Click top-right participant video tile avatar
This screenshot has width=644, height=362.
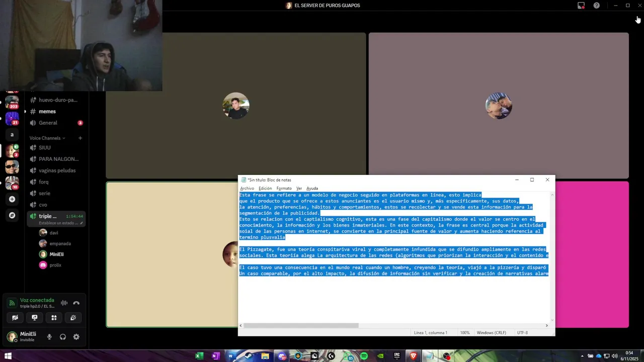499,106
